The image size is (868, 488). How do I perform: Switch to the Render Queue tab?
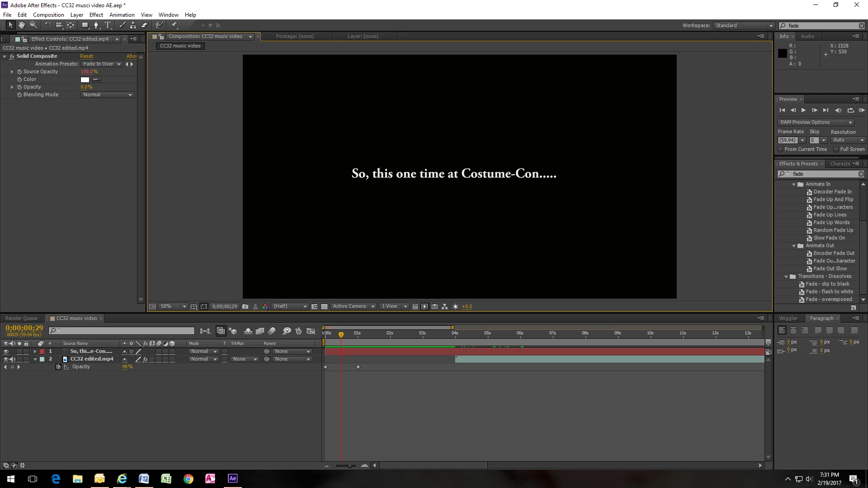(21, 318)
